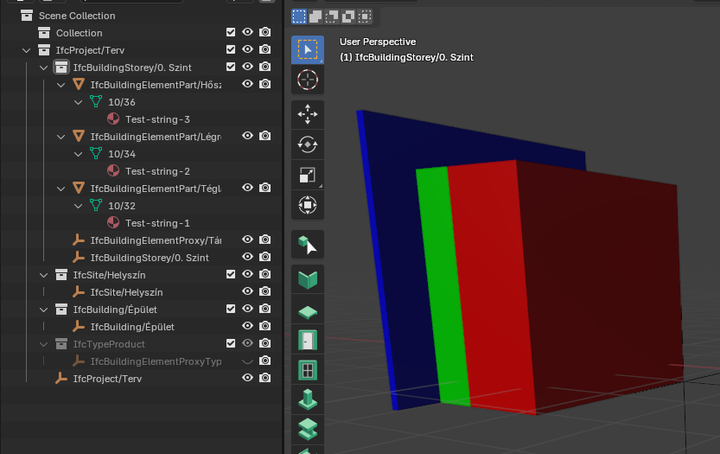Collapse IfcBuildingStorey/0. Szint collection
The height and width of the screenshot is (454, 720).
coord(44,68)
